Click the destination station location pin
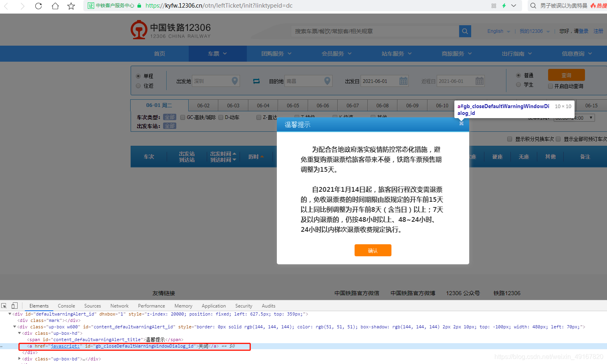The height and width of the screenshot is (364, 607). click(327, 81)
